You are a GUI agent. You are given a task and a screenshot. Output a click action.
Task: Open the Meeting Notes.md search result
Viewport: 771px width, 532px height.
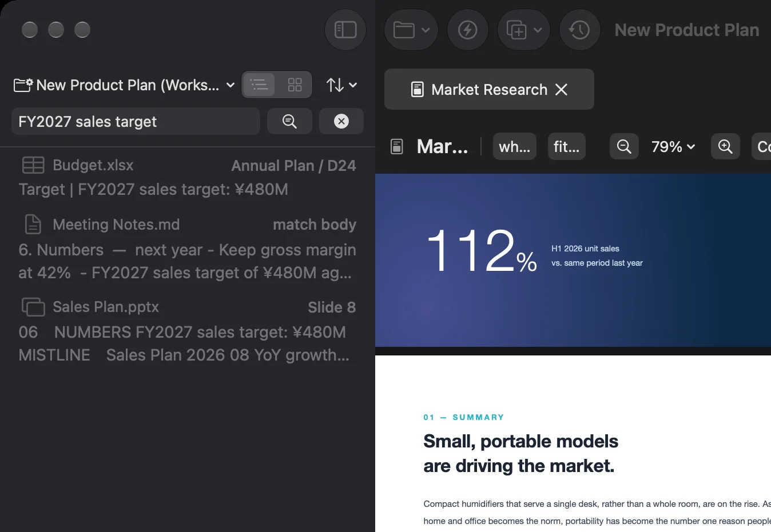188,248
